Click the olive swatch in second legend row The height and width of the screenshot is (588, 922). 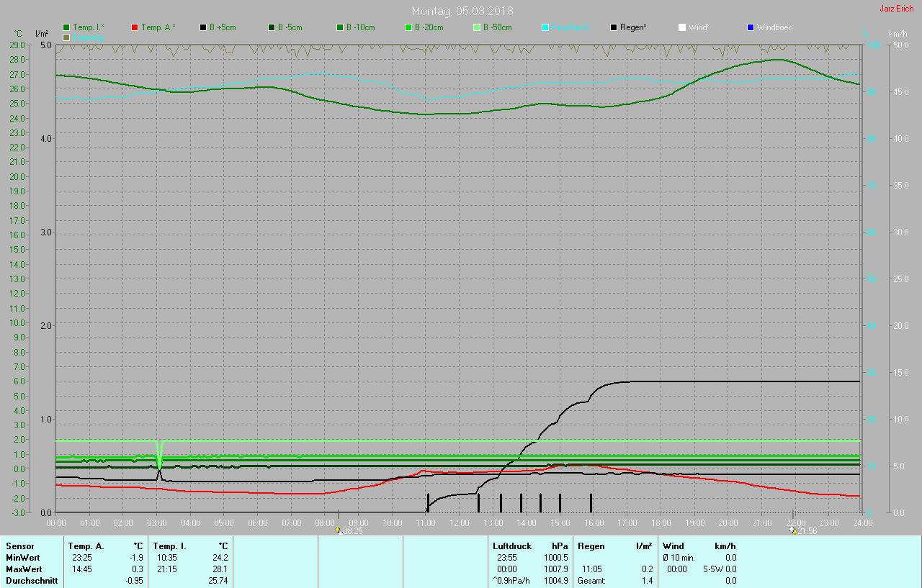66,37
